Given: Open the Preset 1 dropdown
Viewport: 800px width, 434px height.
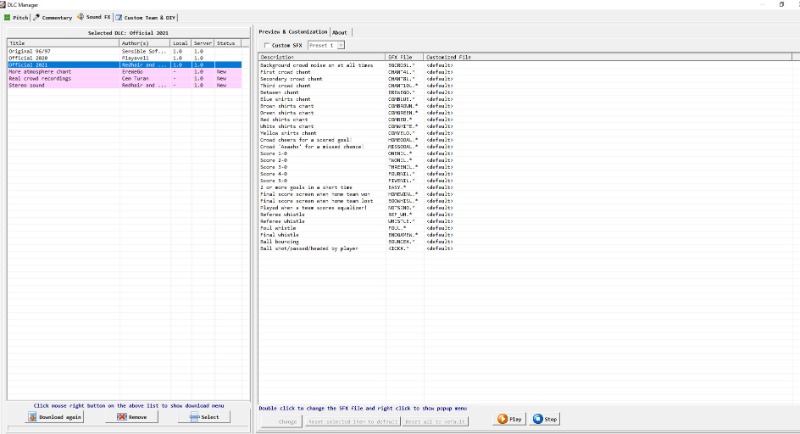Looking at the screenshot, I should pos(341,45).
